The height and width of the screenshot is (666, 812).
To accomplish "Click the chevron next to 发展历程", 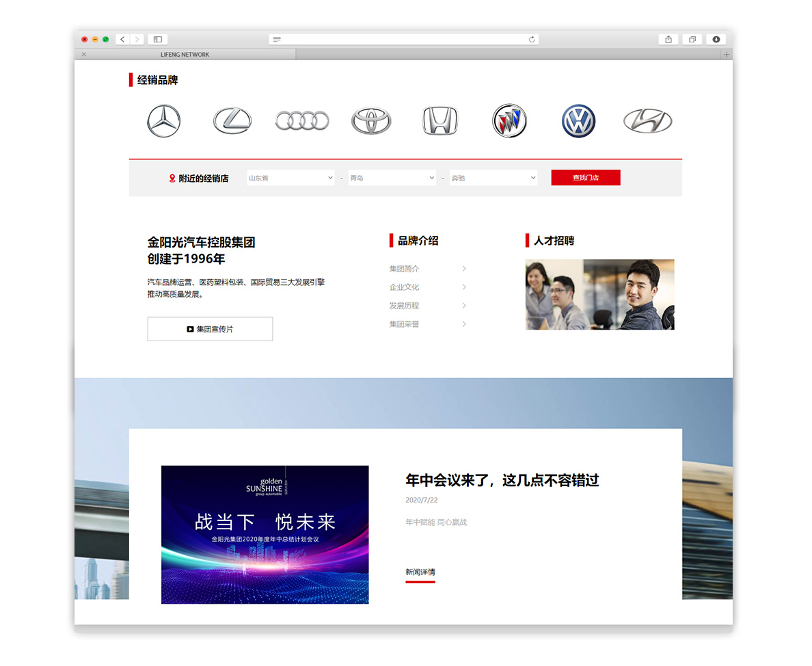I will tap(464, 306).
